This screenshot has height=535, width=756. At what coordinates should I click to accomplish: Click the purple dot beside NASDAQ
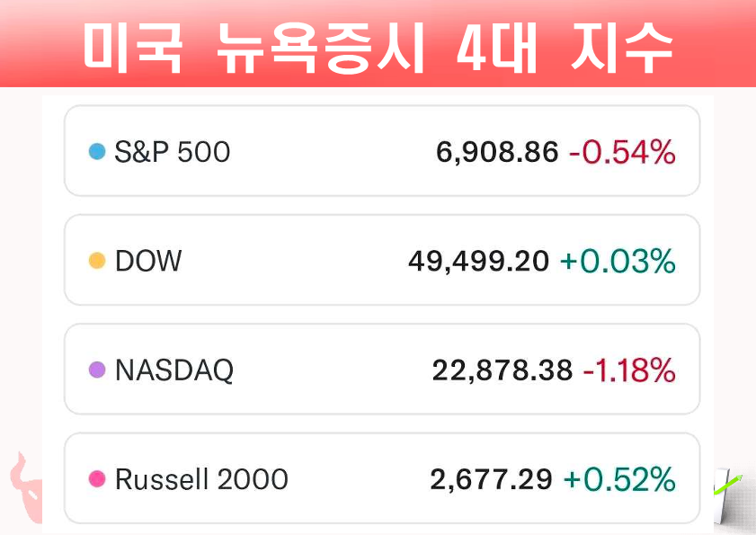(97, 370)
